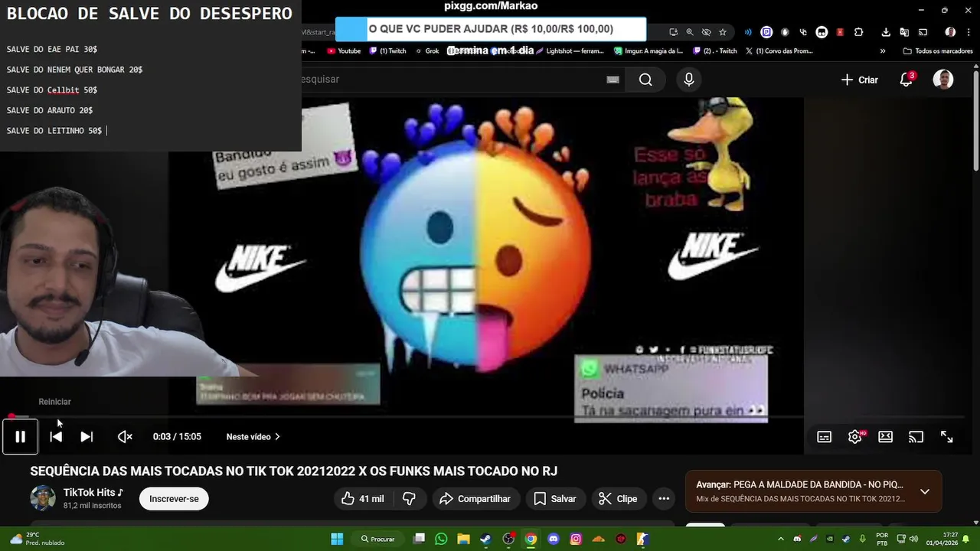Screen dimensions: 980x551
Task: Open YouTube account avatar menu
Action: (x=943, y=80)
